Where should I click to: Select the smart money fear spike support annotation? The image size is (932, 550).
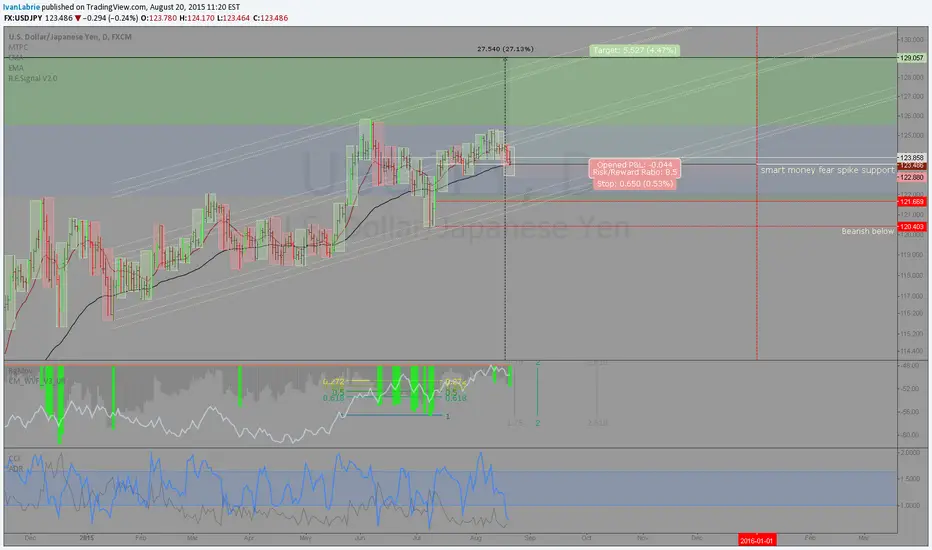pyautogui.click(x=827, y=170)
